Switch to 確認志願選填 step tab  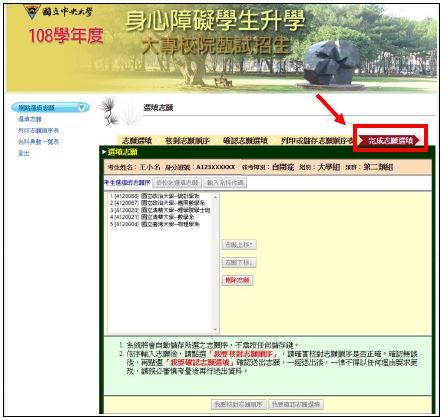(245, 140)
